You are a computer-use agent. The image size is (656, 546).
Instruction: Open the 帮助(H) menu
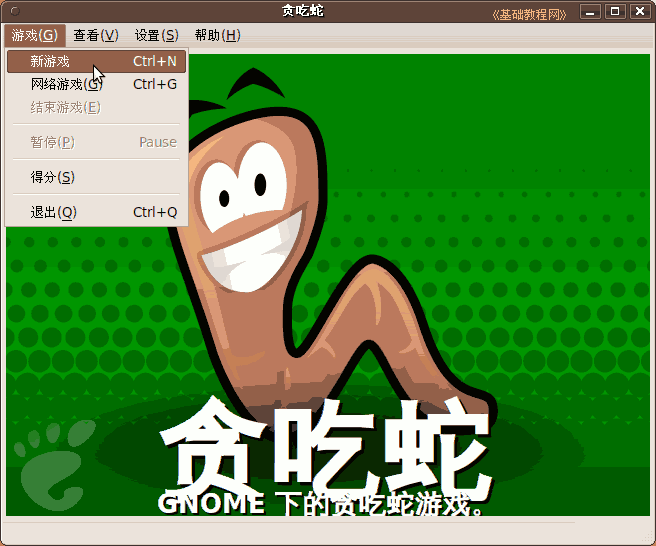tap(218, 35)
